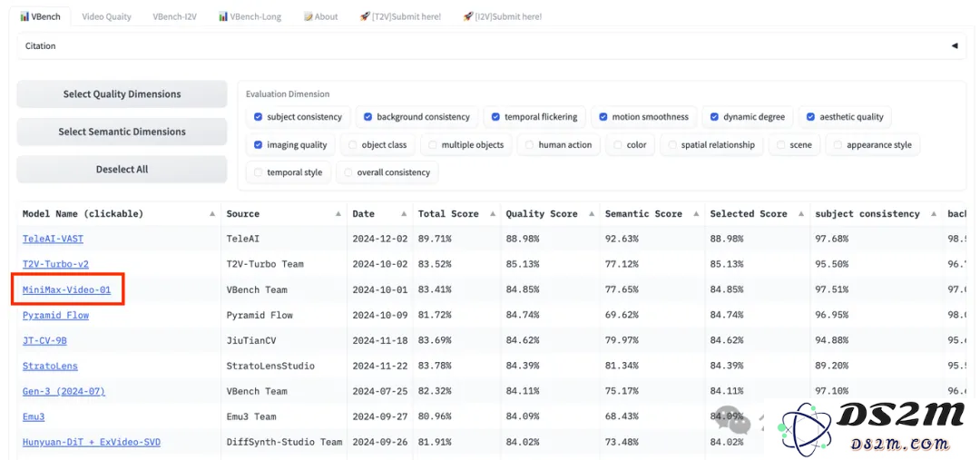Select the 2024-11-18 date cell
980x460 pixels.
point(380,340)
